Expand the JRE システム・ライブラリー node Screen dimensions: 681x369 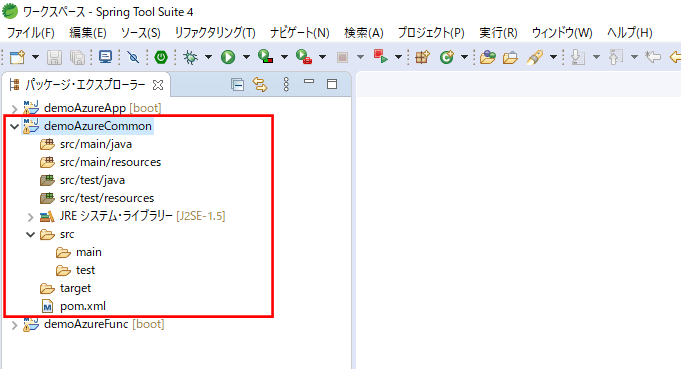[30, 217]
